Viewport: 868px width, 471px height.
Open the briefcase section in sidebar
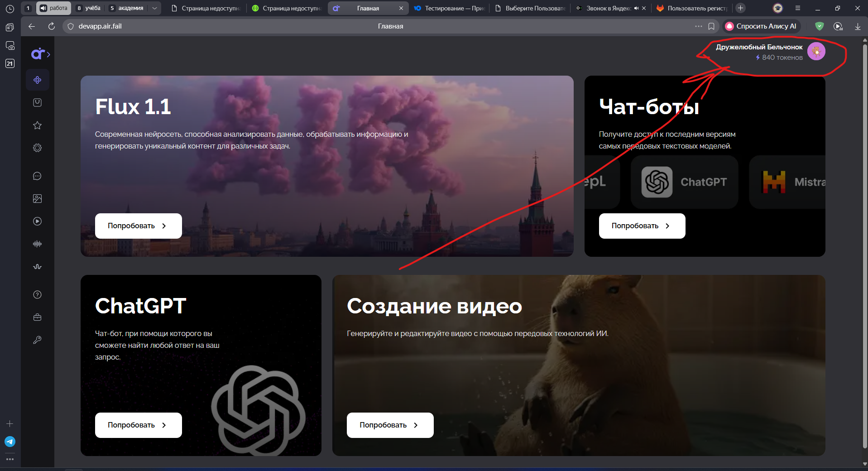38,317
